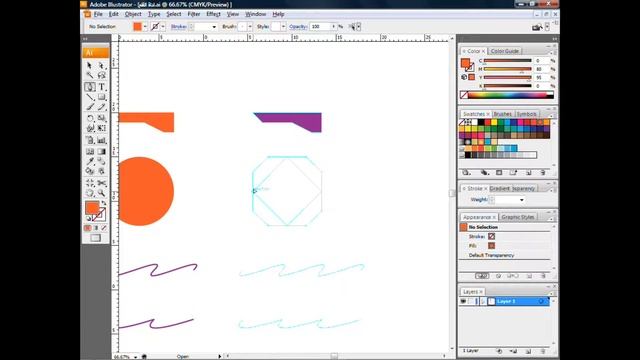Select the Scale tool
This screenshot has width=640, height=360.
[102, 118]
